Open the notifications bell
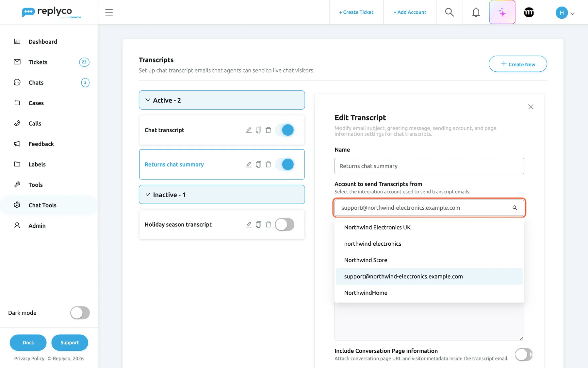Image resolution: width=588 pixels, height=368 pixels. 476,12
